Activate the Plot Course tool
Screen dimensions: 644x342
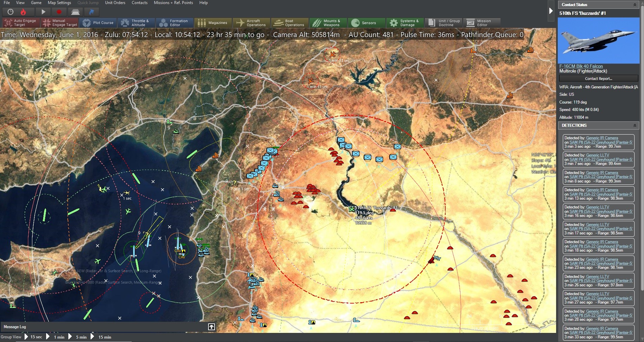[98, 23]
